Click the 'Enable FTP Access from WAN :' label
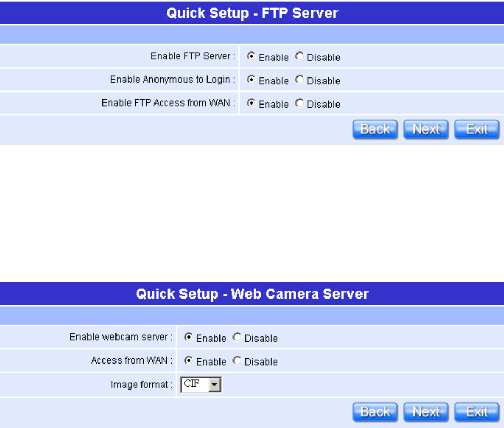 coord(169,103)
